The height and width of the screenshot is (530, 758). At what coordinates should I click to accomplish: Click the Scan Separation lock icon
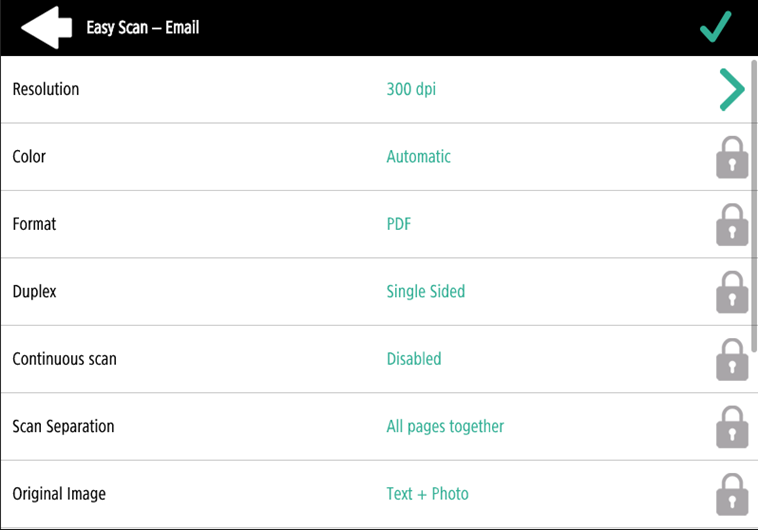tap(732, 427)
